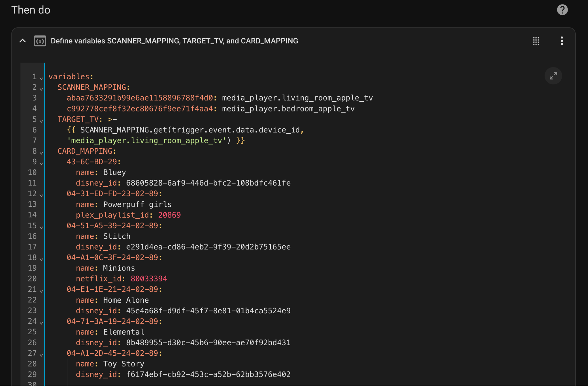This screenshot has height=386, width=588.
Task: Fold CARD_MAPPING block at line 8
Action: [41, 153]
